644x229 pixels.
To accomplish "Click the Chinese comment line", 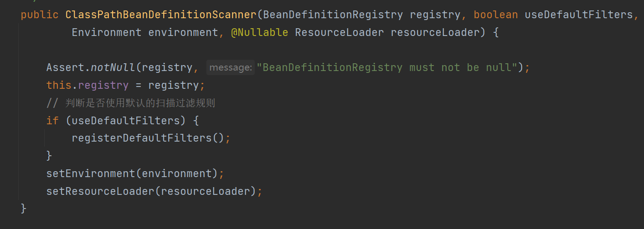I will tap(131, 103).
